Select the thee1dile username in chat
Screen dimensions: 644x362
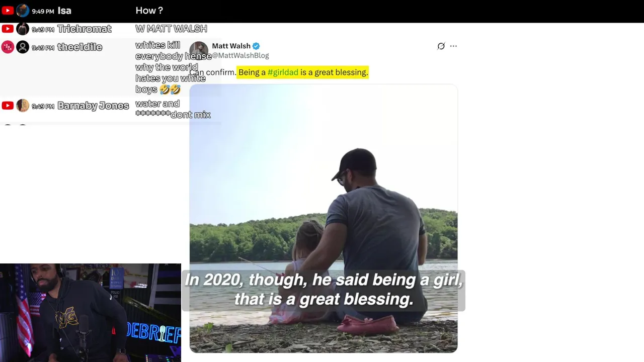point(79,47)
